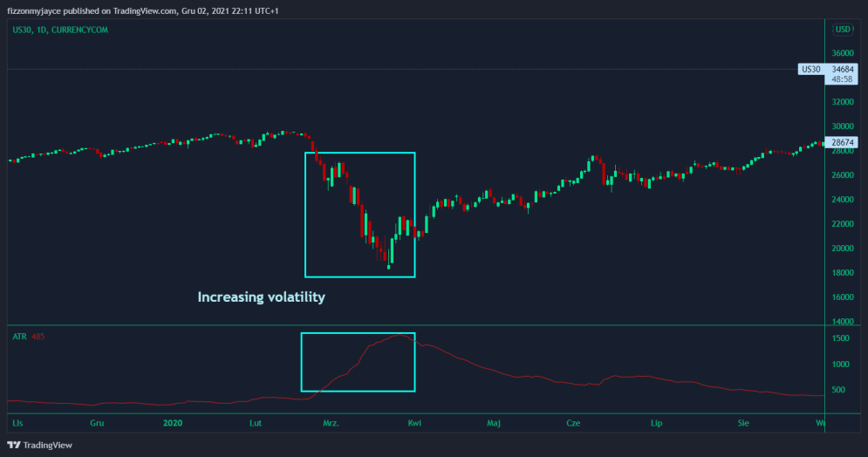
Task: Click the Maj month label
Action: coord(493,423)
